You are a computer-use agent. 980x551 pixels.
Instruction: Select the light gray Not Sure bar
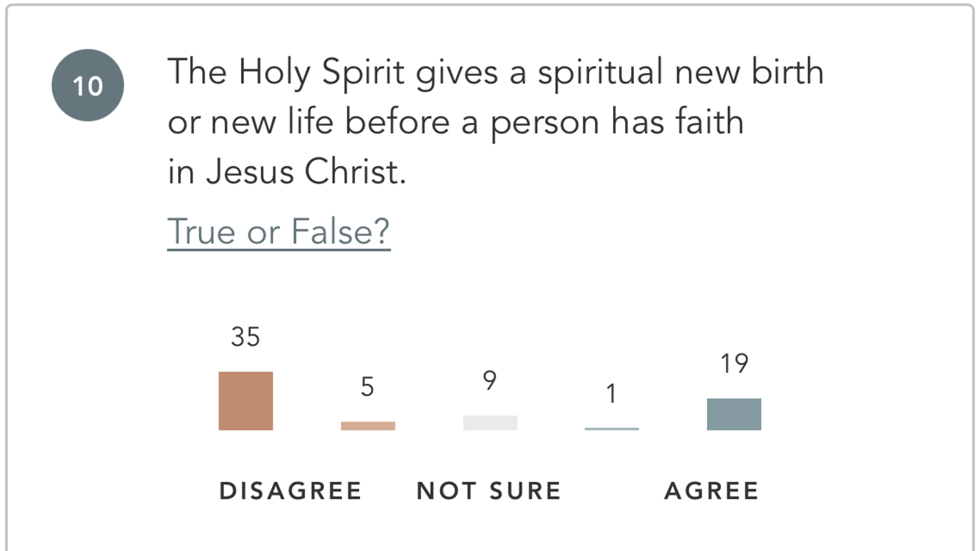490,422
